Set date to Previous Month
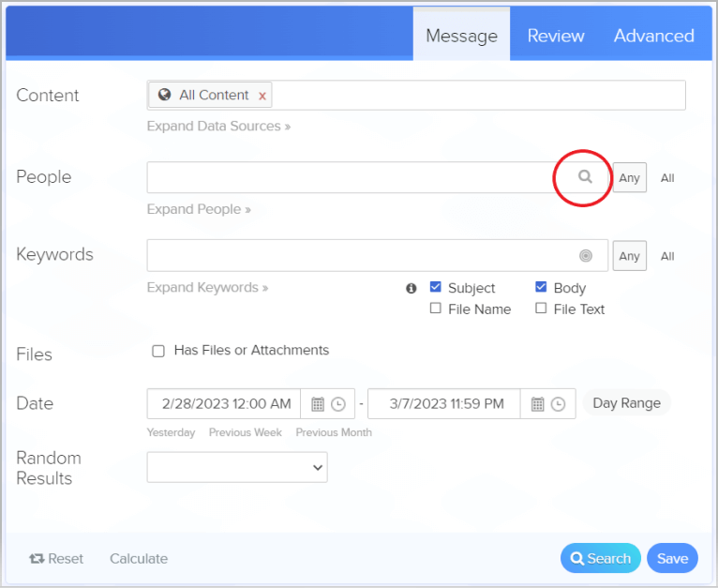Screen dimensions: 718x588 click(334, 432)
